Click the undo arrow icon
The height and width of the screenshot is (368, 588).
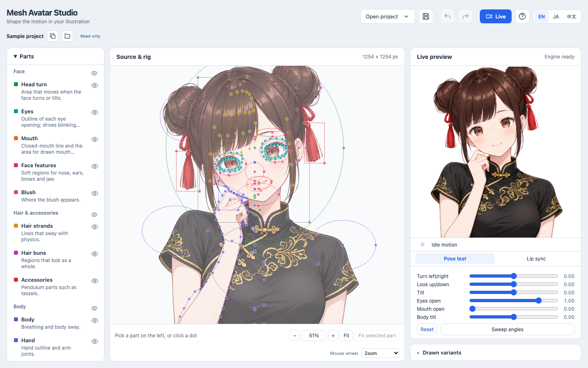click(x=448, y=16)
